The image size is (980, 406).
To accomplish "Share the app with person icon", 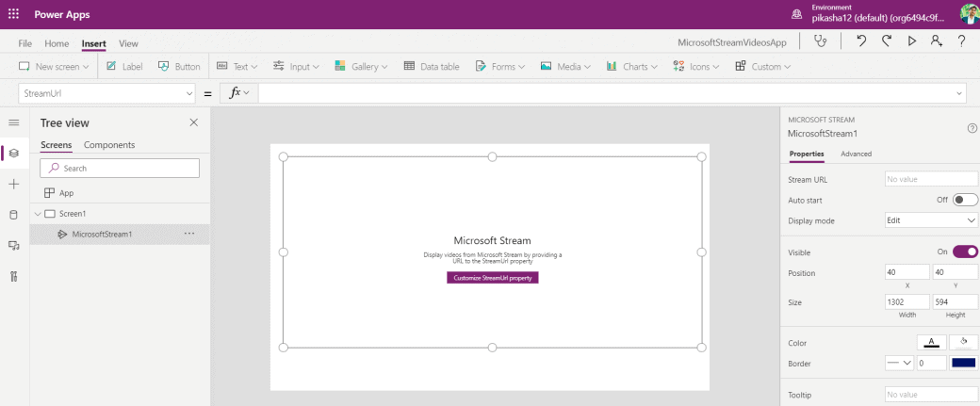I will [x=936, y=41].
